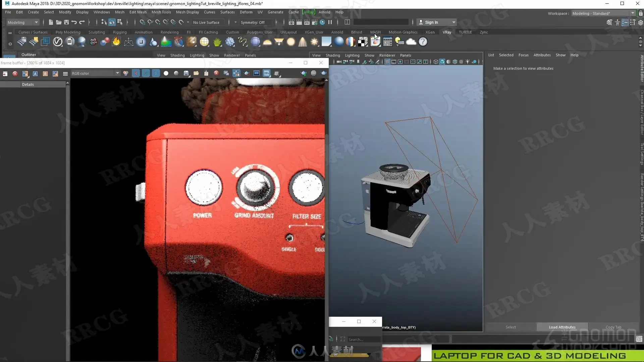Switch to the Arnold shelf tab
The image size is (644, 362).
click(x=337, y=32)
